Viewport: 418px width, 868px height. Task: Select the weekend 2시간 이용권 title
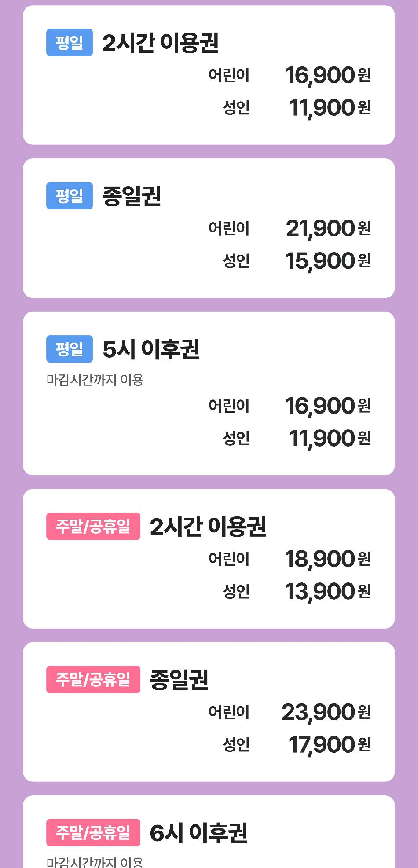point(208,526)
